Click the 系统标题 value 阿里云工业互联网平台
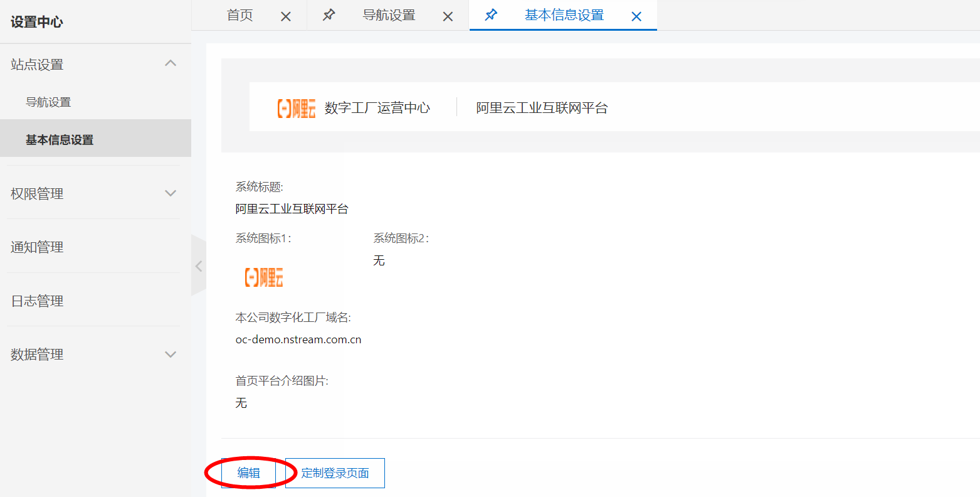Image resolution: width=980 pixels, height=497 pixels. [292, 209]
